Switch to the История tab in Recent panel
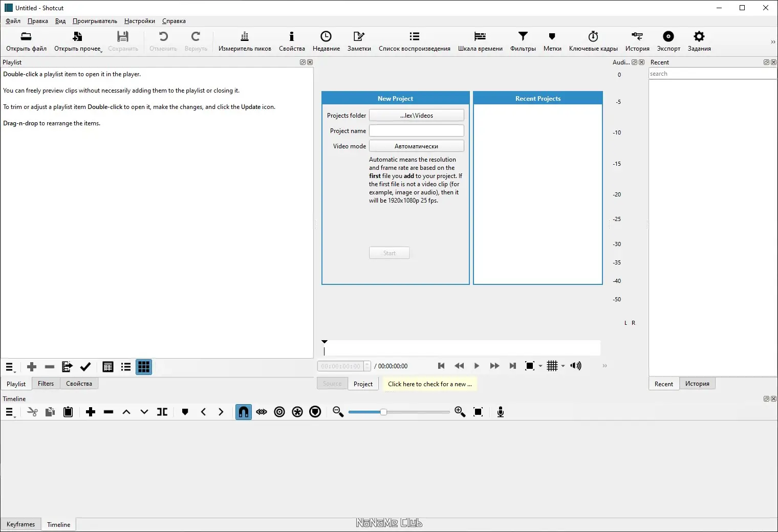 coord(697,384)
